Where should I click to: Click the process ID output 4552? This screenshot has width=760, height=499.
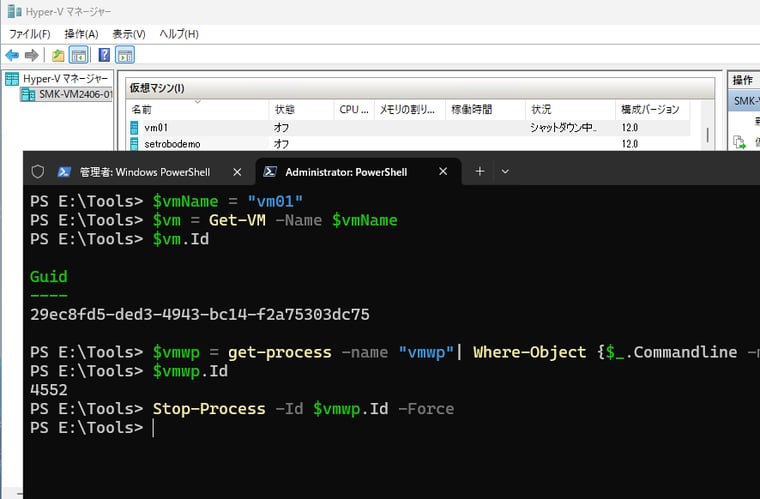point(48,390)
